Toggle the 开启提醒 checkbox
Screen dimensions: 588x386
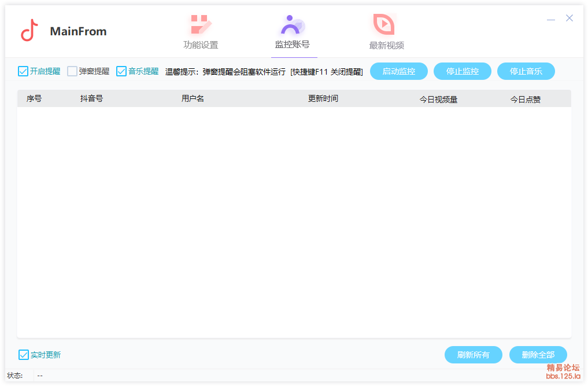[24, 71]
